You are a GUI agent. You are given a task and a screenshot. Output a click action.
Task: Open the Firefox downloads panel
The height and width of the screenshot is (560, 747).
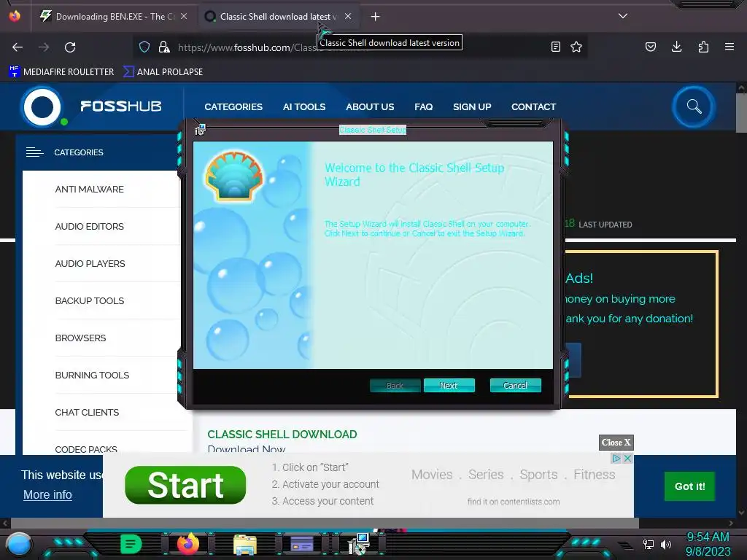676,47
